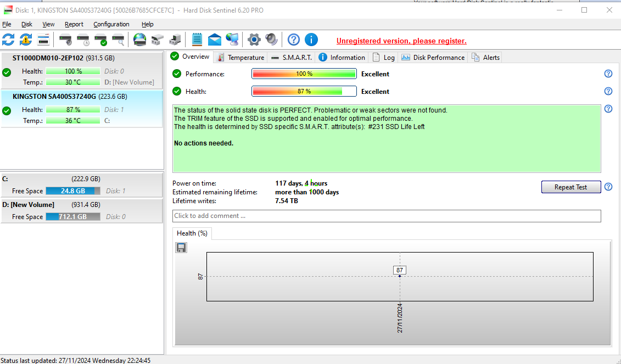This screenshot has width=621, height=364.
Task: Open the Report menu
Action: pyautogui.click(x=74, y=24)
